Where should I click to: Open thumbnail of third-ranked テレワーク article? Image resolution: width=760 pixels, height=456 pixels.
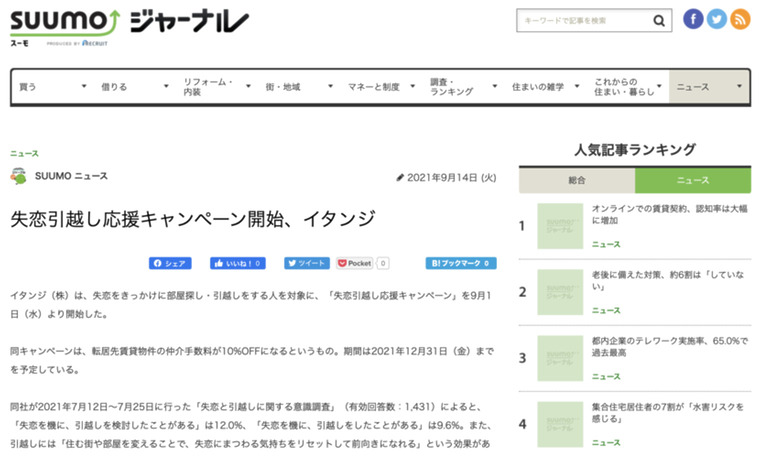[560, 358]
